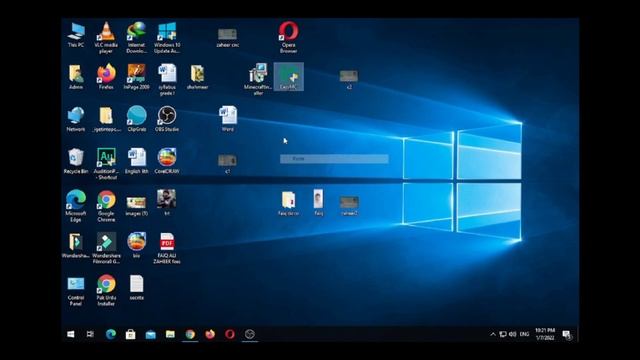640x360 pixels.
Task: Select the Wondershare Filmora9 shortcut
Action: (106, 248)
